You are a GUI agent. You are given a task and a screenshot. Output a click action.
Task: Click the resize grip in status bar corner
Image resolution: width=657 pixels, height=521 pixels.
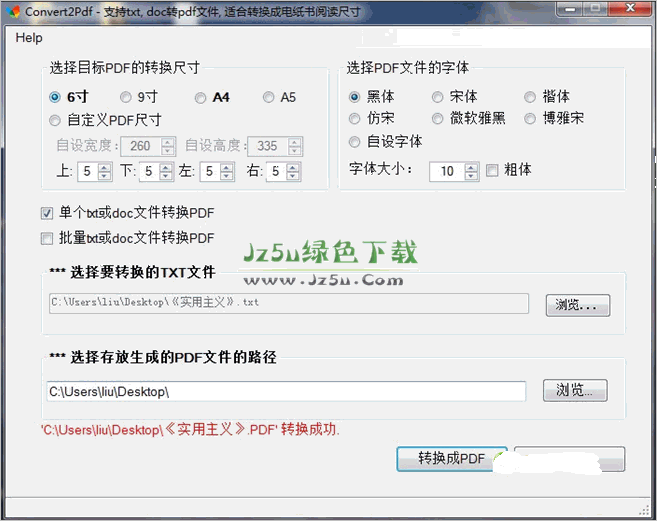click(644, 510)
